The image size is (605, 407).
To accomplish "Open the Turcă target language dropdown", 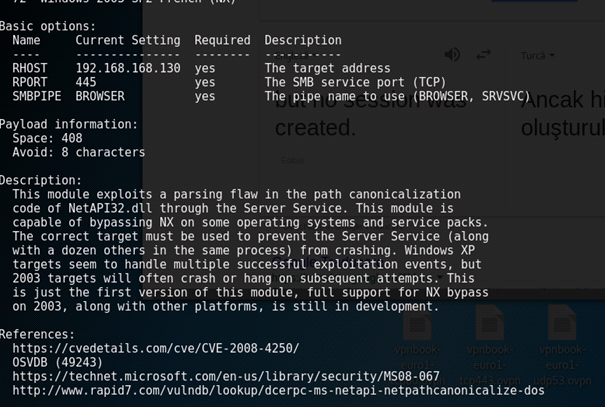I will pyautogui.click(x=537, y=56).
